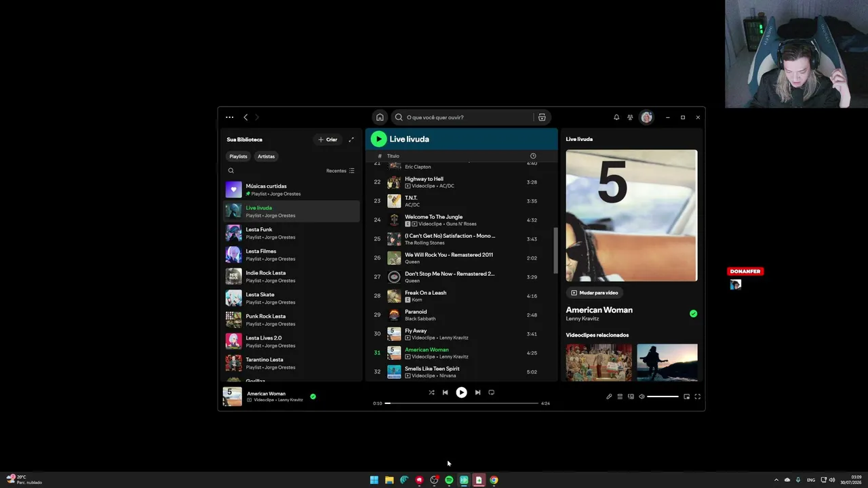Select track (I Can't Get No) Satisfaction
Image resolution: width=868 pixels, height=488 pixels.
(x=460, y=239)
